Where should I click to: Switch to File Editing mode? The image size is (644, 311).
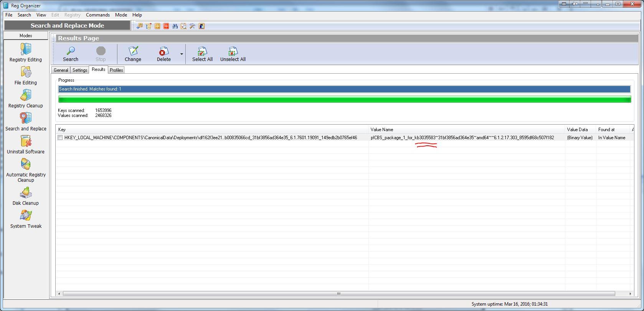[26, 75]
